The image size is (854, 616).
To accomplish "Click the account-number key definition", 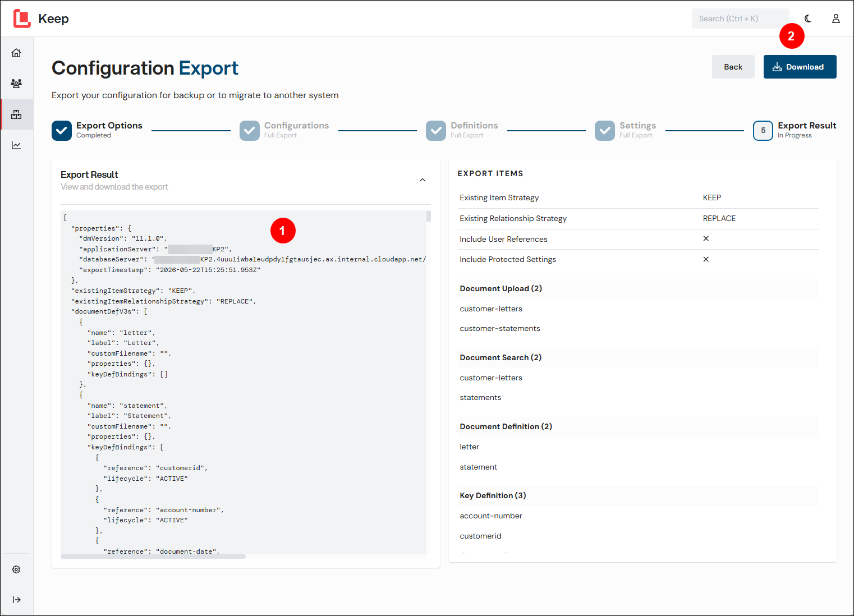I will (x=491, y=516).
